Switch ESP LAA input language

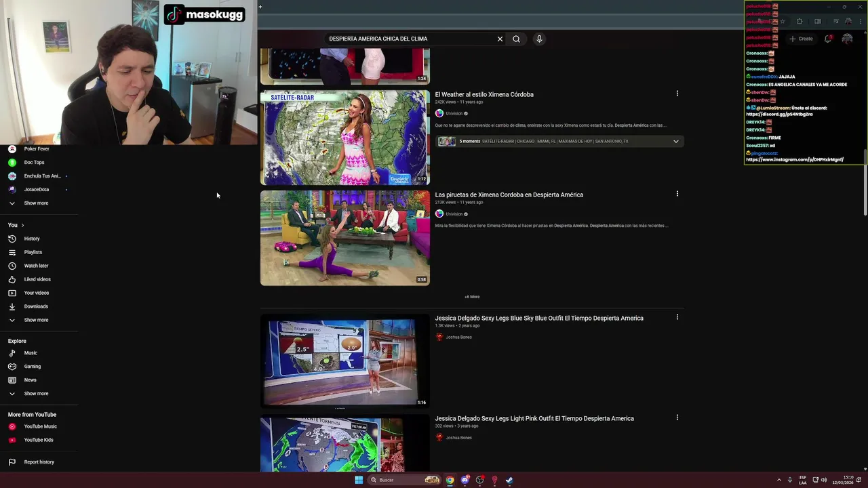[x=803, y=480]
